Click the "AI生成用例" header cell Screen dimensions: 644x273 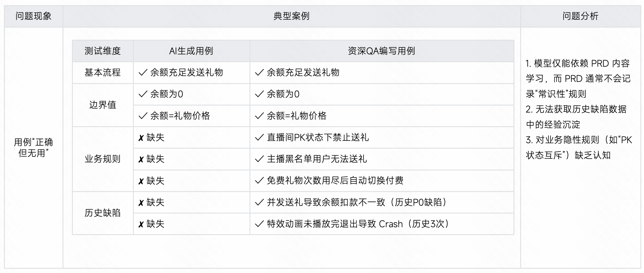click(191, 51)
